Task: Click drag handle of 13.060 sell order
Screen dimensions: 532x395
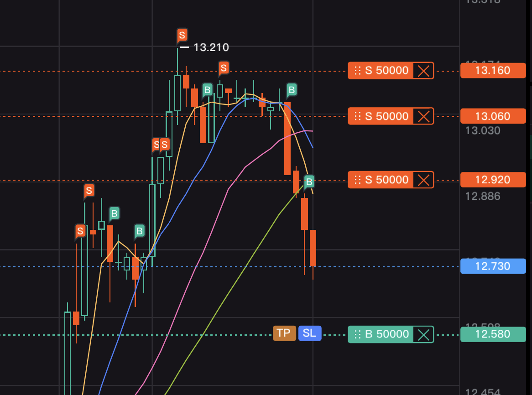Action: 358,116
